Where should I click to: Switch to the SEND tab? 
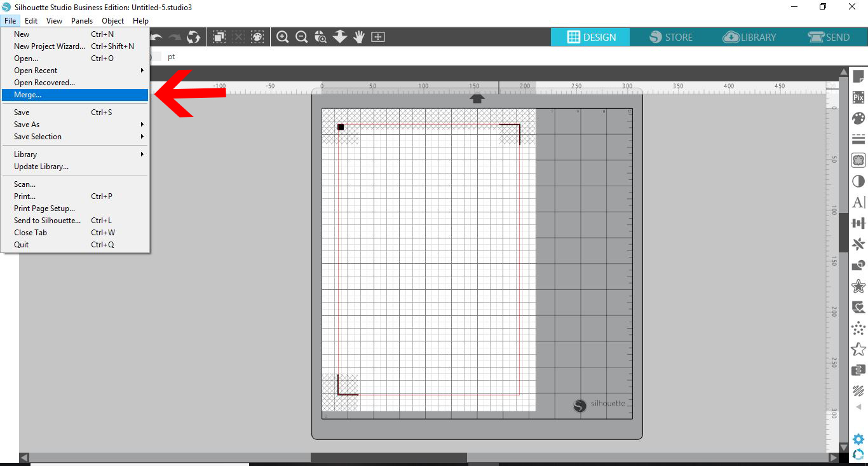[829, 37]
